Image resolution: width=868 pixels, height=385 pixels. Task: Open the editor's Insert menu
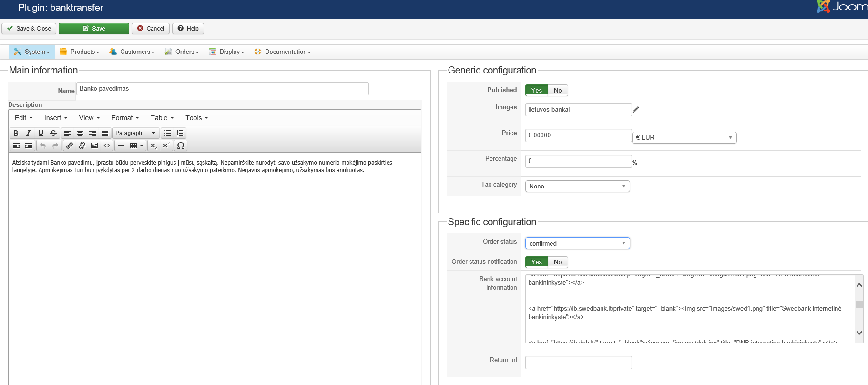coord(56,118)
